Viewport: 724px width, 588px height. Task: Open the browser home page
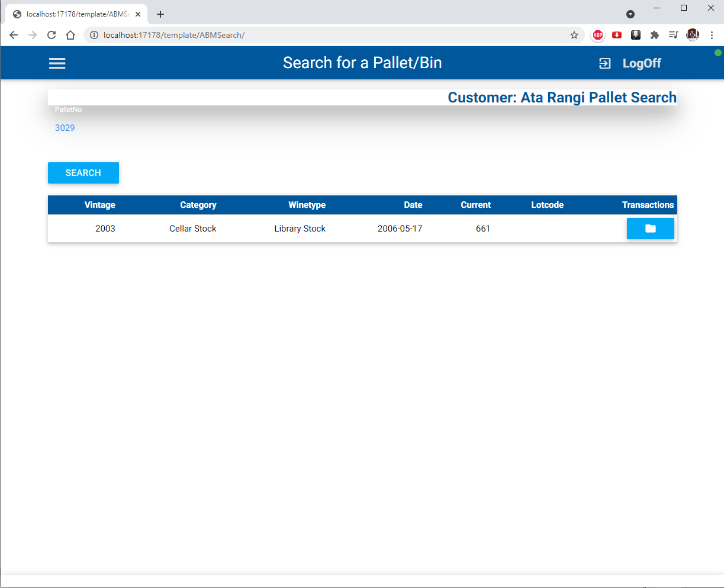pyautogui.click(x=70, y=35)
